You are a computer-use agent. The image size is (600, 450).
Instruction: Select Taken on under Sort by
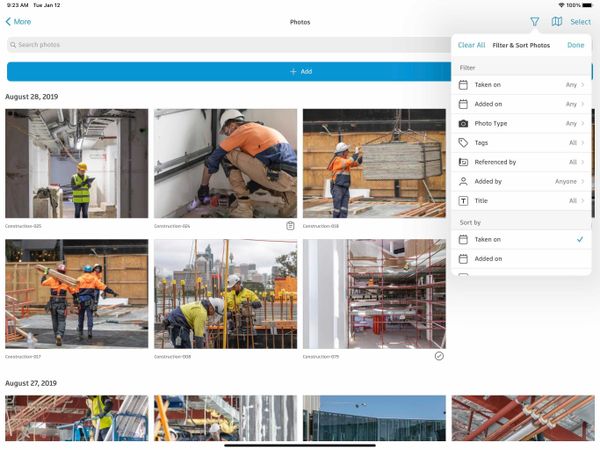click(521, 240)
